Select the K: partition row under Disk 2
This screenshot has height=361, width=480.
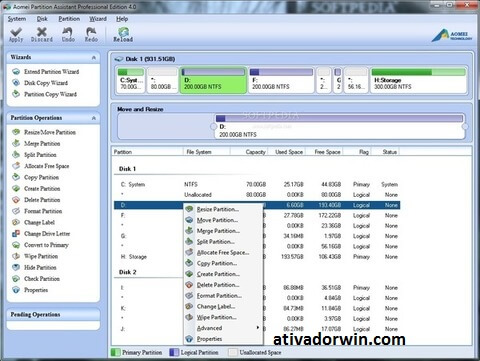point(257,308)
